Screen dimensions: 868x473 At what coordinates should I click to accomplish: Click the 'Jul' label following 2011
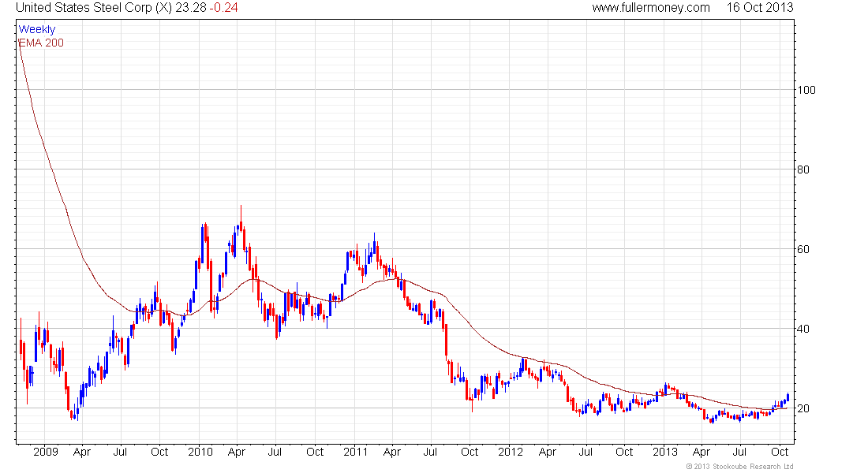point(430,452)
